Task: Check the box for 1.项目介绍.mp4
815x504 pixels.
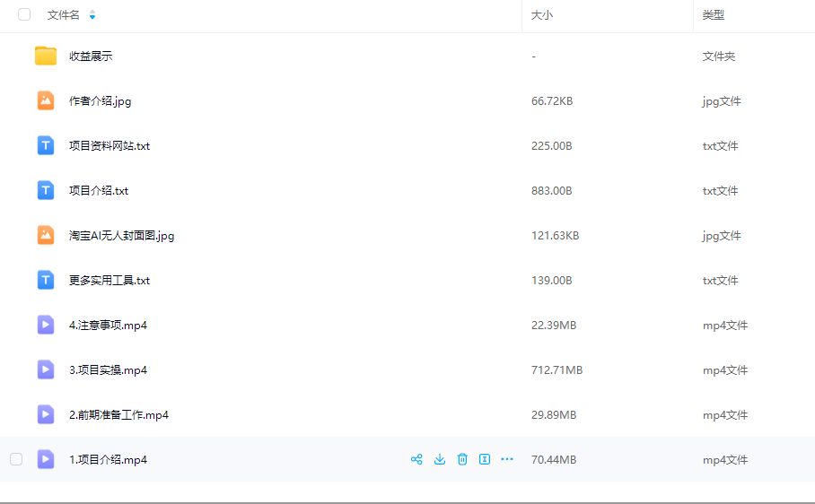Action: coord(16,459)
